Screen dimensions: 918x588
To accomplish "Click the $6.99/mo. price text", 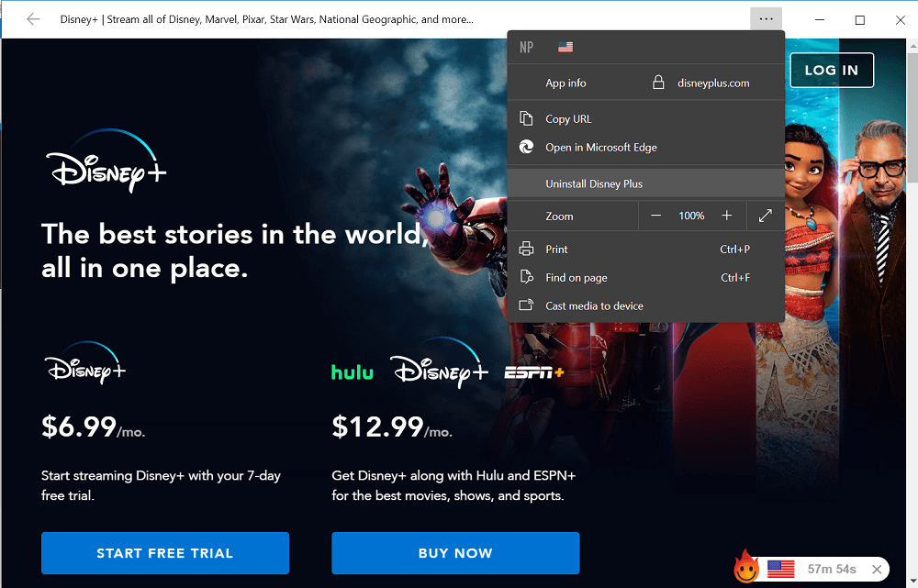I will pyautogui.click(x=93, y=427).
